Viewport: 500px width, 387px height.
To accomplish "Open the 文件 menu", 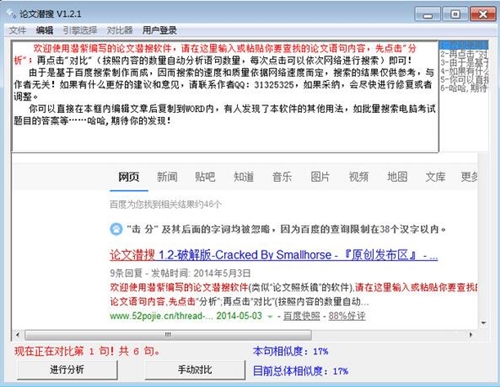I will click(17, 30).
